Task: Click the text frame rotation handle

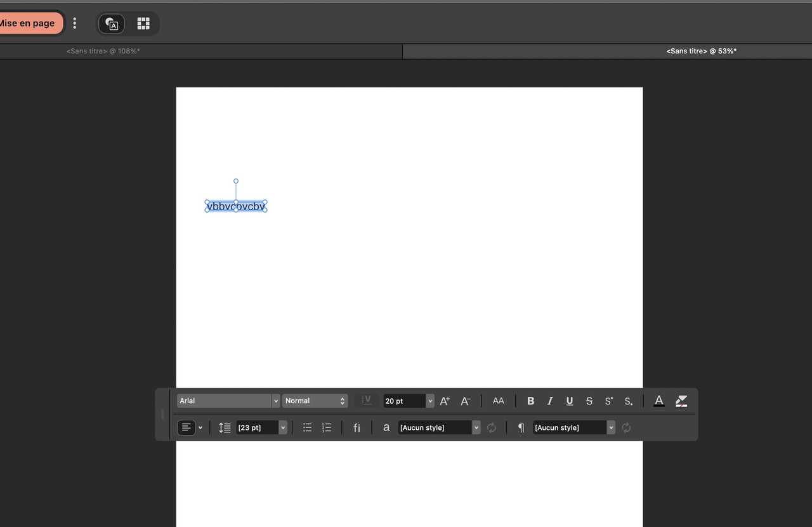Action: (x=236, y=181)
